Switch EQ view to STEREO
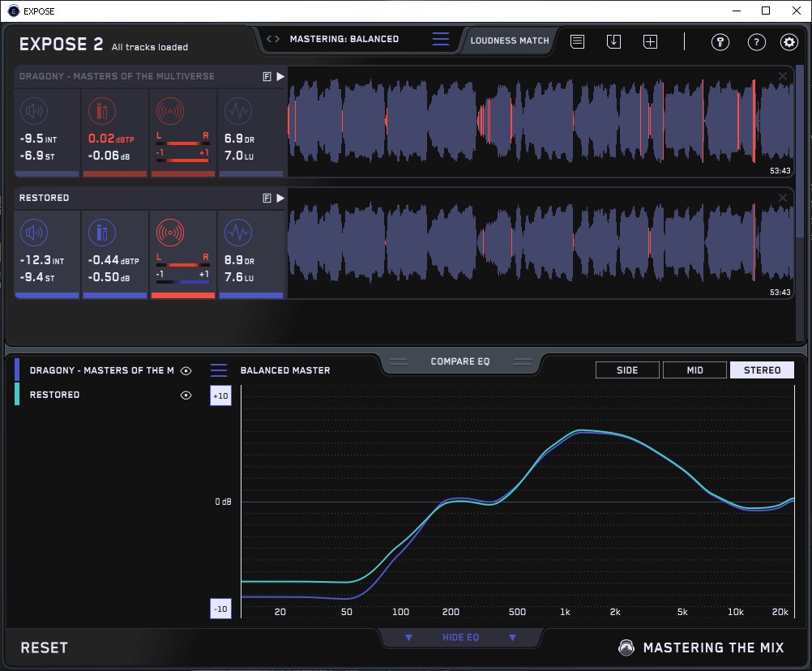This screenshot has width=812, height=671. coord(762,370)
